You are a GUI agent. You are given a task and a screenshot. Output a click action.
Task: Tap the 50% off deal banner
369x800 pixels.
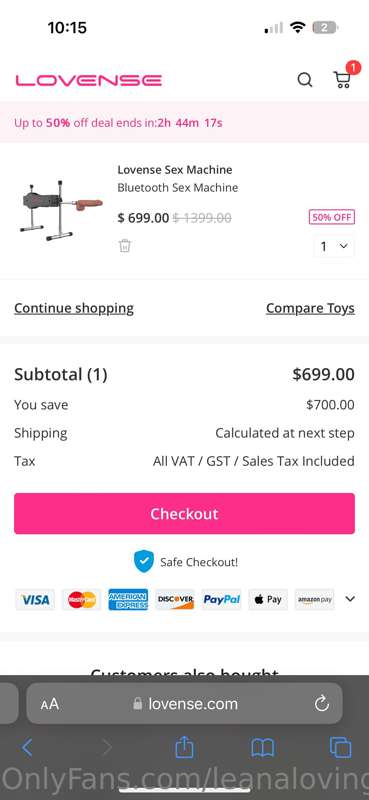coord(184,122)
